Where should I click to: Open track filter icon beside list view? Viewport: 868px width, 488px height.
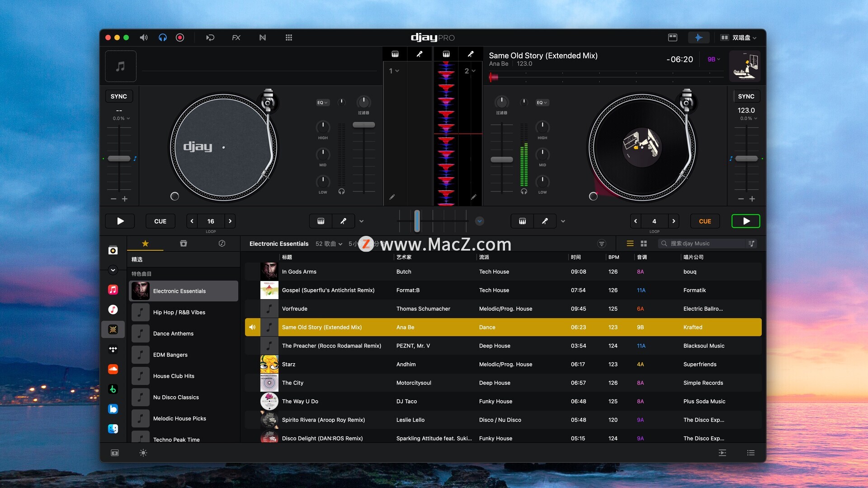coord(602,244)
